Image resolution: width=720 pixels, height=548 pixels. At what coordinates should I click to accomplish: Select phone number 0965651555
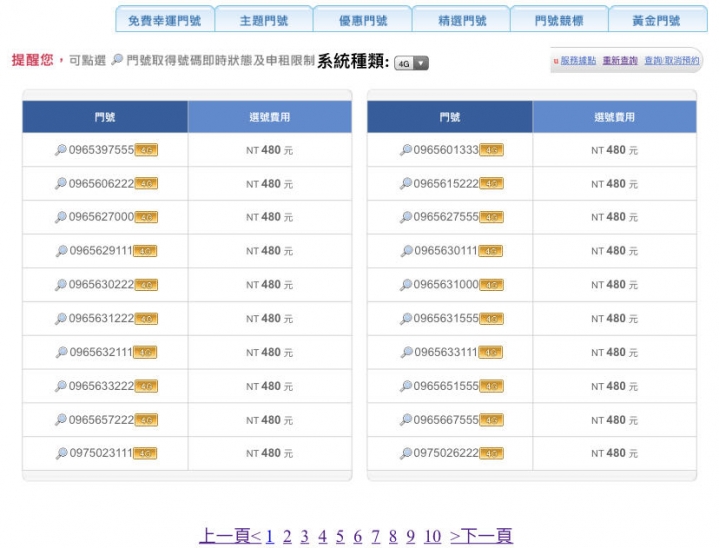(446, 386)
